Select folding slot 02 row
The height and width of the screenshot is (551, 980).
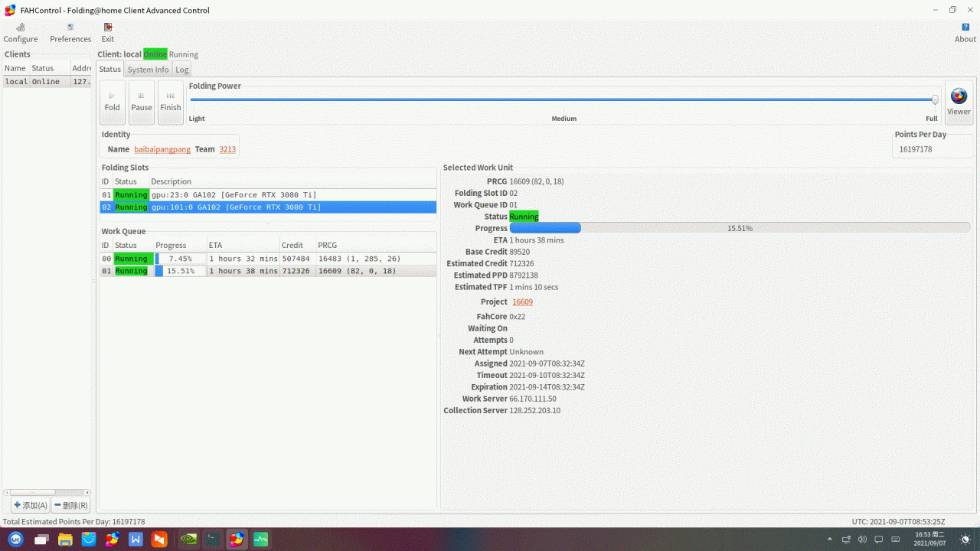pyautogui.click(x=268, y=207)
